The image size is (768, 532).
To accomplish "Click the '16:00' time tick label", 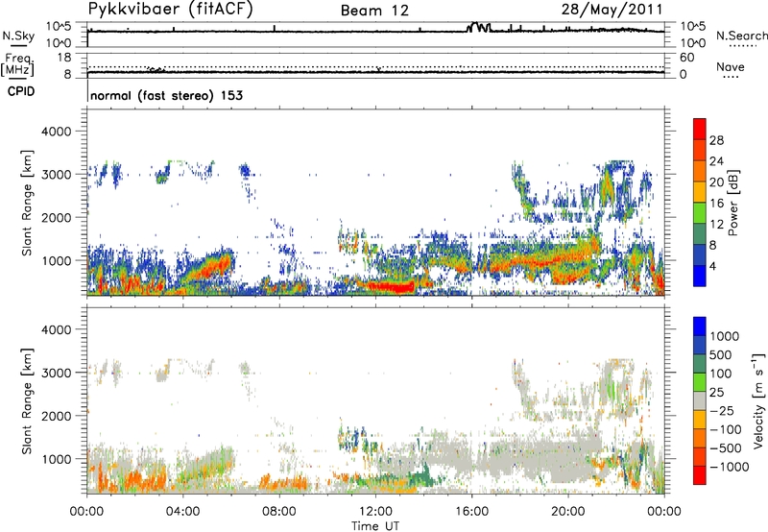I will click(471, 512).
